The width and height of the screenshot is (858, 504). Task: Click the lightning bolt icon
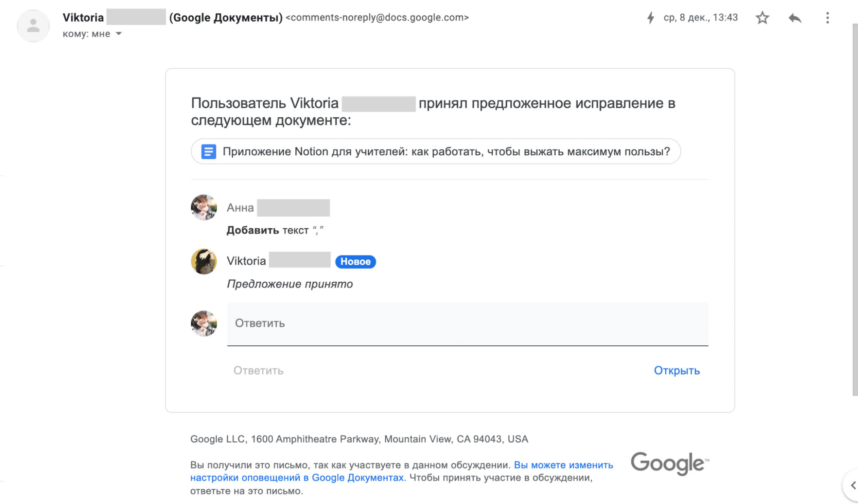pyautogui.click(x=651, y=18)
